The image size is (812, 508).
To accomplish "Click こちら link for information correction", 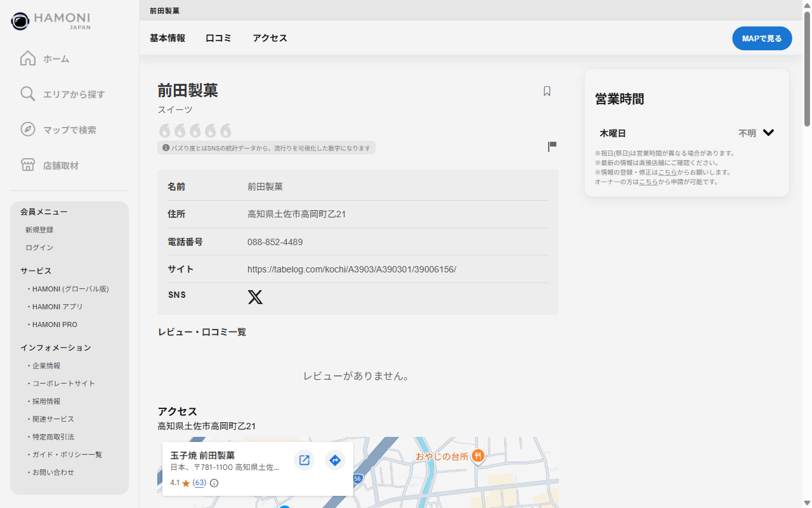I will (x=667, y=172).
